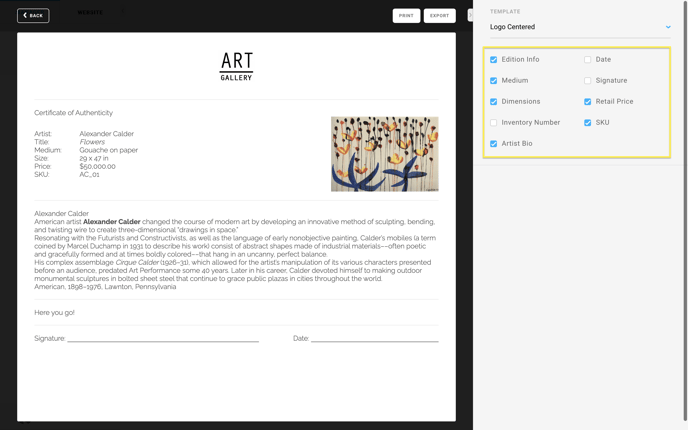688x430 pixels.
Task: Click the template dropdown chevron arrow
Action: coord(668,27)
